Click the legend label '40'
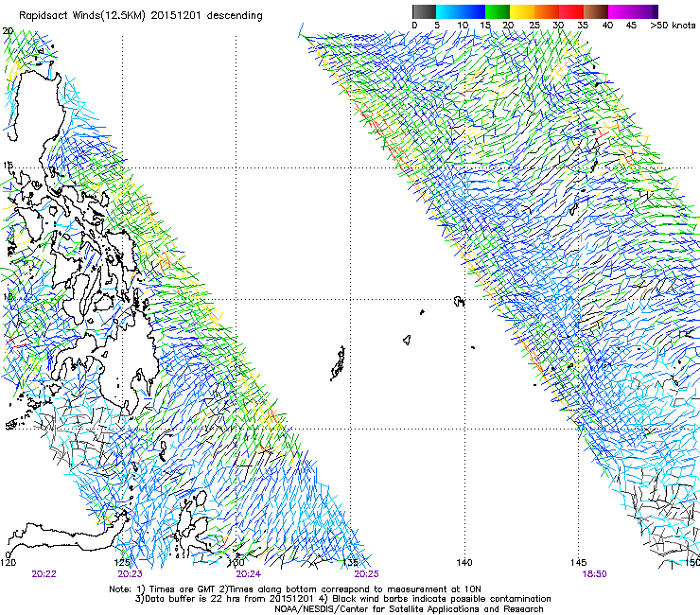 (x=607, y=25)
